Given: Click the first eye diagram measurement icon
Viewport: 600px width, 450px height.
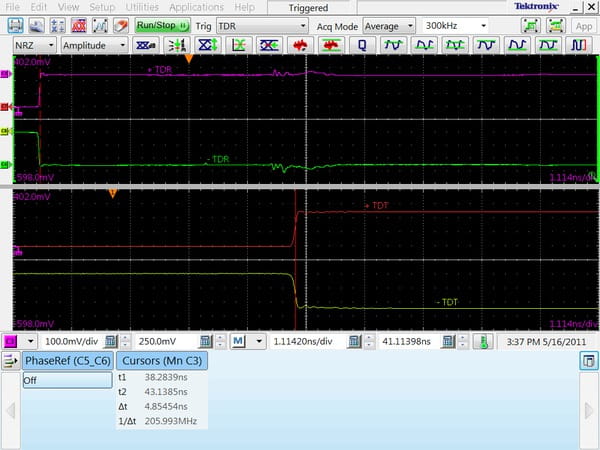Looking at the screenshot, I should (146, 45).
